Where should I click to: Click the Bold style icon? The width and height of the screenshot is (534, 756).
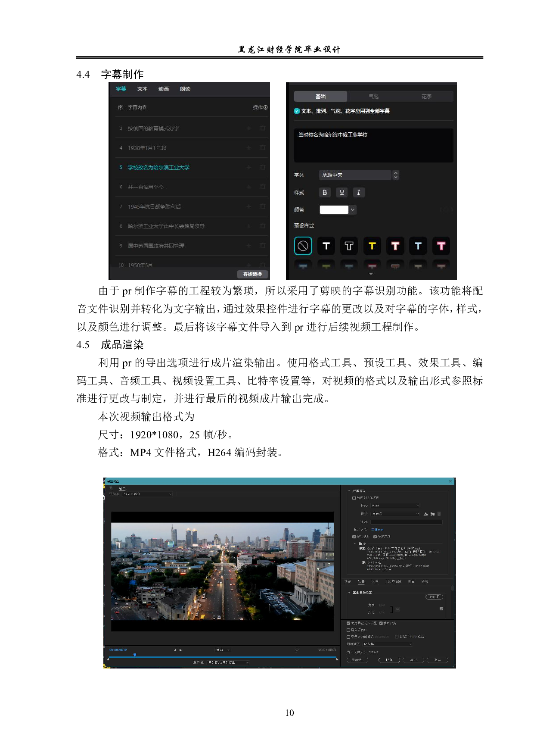[325, 193]
